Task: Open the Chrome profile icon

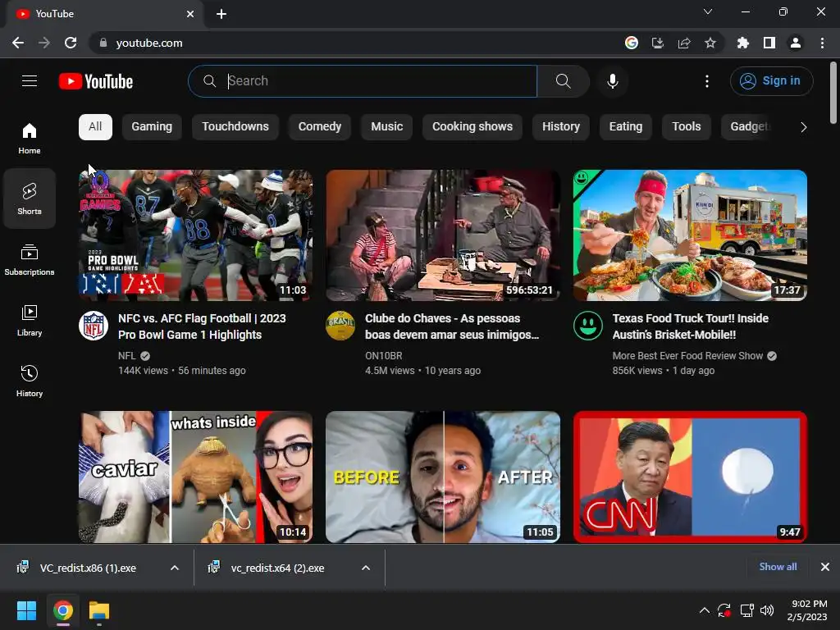Action: 796,43
